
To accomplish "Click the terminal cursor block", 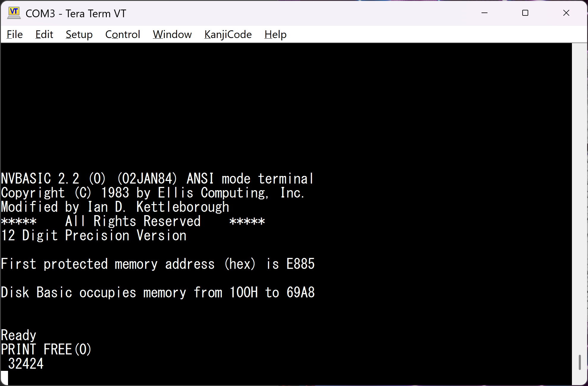I will (x=4, y=378).
